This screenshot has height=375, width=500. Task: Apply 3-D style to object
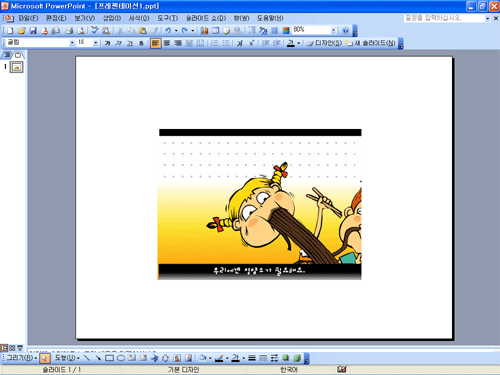click(x=297, y=358)
